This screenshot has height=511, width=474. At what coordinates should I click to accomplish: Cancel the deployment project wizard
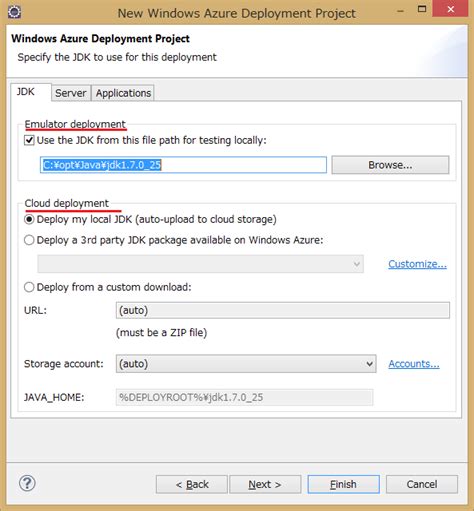(422, 484)
